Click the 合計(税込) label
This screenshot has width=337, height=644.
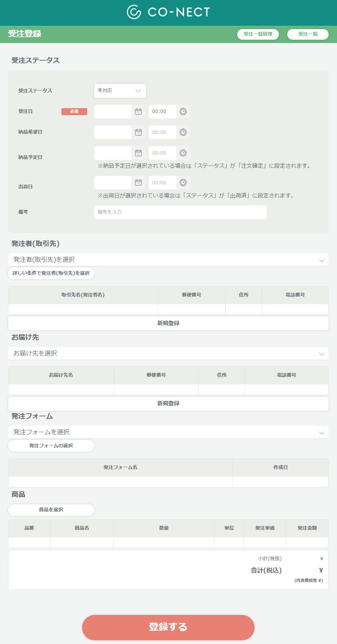pos(266,570)
